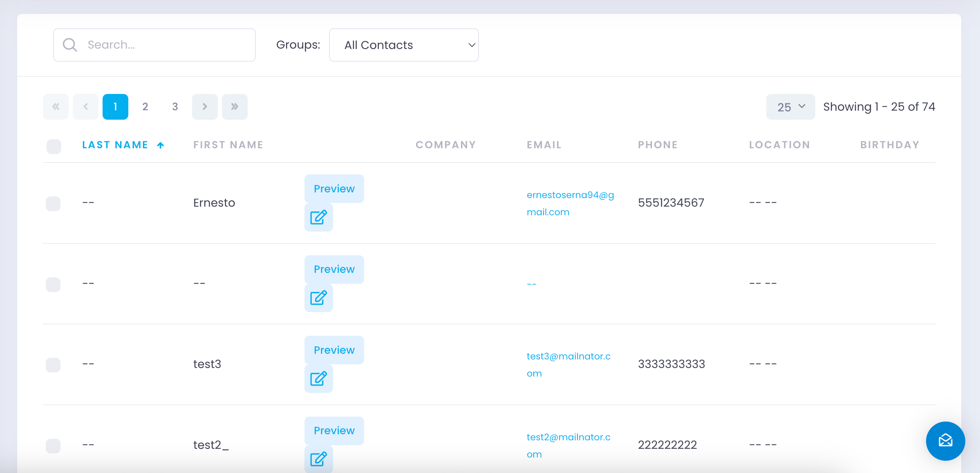This screenshot has height=473, width=980.
Task: Open the ernestoserna94@gmail.com email link
Action: tap(570, 203)
